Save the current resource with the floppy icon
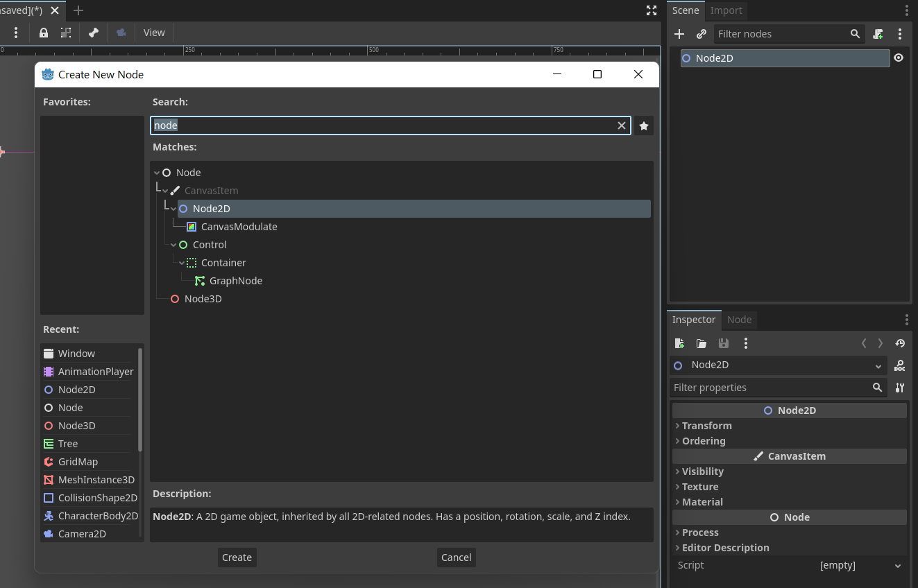 pos(724,343)
